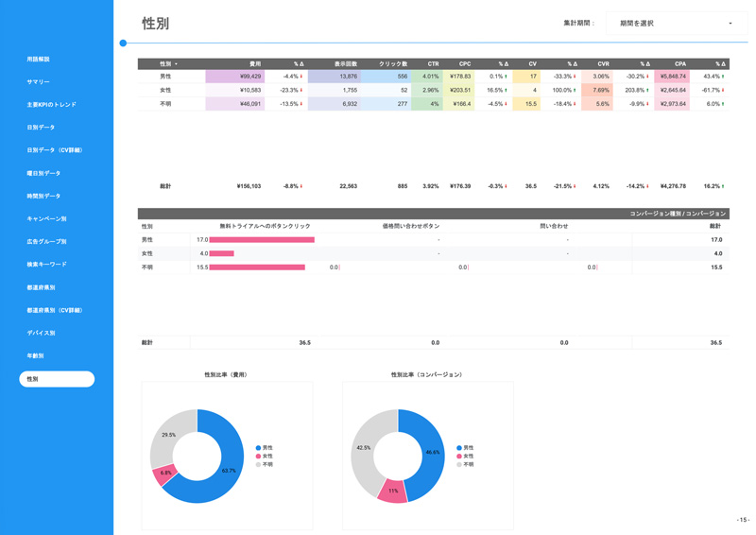Click 表示回数 column header

345,64
